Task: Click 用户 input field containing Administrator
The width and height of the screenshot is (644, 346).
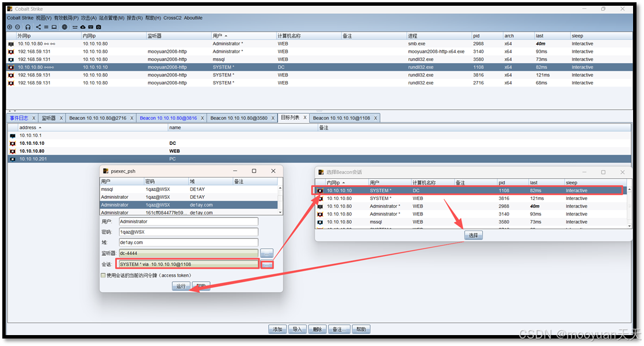Action: pyautogui.click(x=189, y=222)
